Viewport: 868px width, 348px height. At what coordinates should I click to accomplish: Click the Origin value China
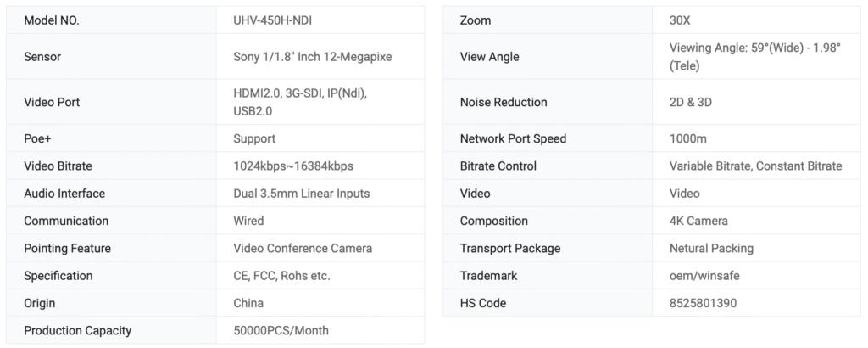point(248,303)
